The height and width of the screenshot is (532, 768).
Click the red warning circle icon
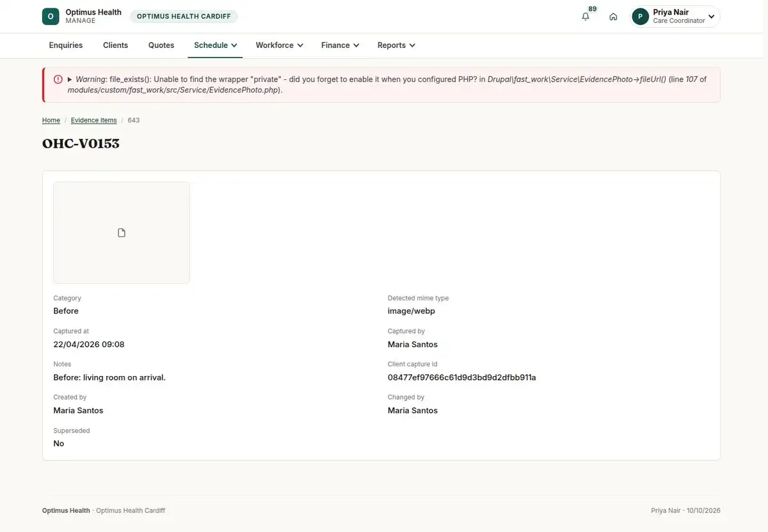pyautogui.click(x=58, y=79)
